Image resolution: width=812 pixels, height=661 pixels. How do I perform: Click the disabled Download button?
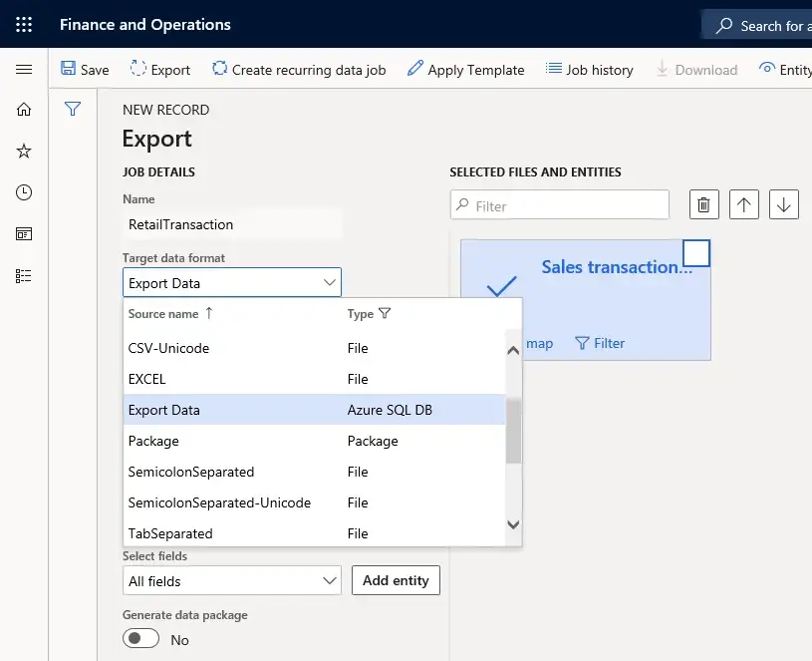point(696,70)
